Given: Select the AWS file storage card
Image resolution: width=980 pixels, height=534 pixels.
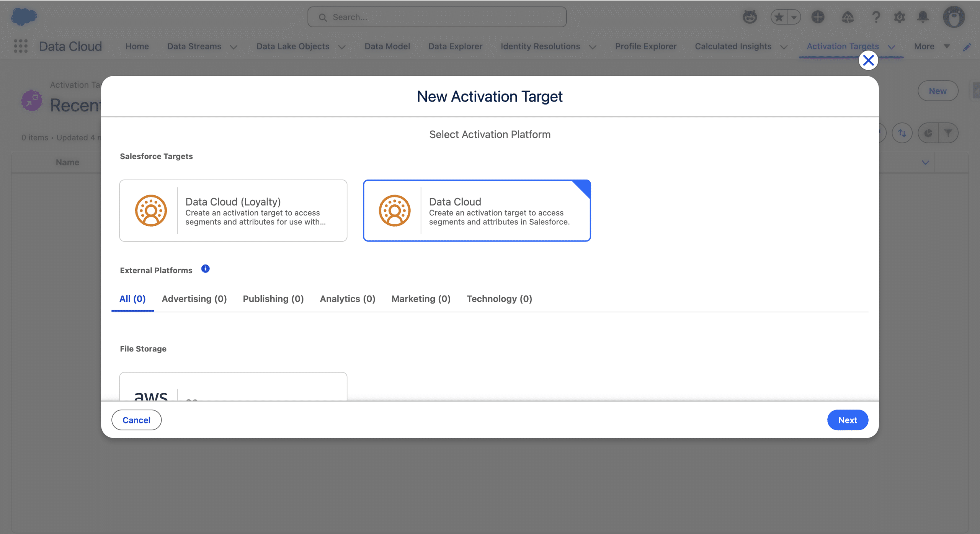Looking at the screenshot, I should point(233,387).
